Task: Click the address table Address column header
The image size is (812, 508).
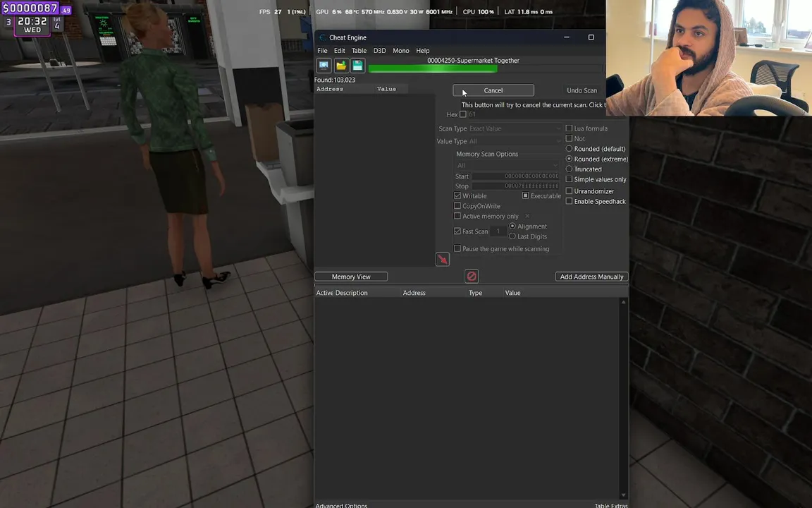Action: pos(414,293)
